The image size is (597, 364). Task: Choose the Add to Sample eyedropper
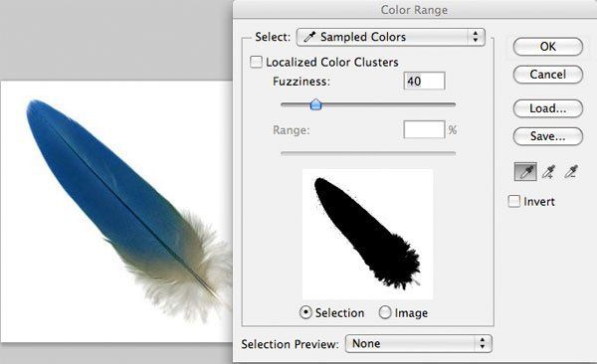pos(548,172)
